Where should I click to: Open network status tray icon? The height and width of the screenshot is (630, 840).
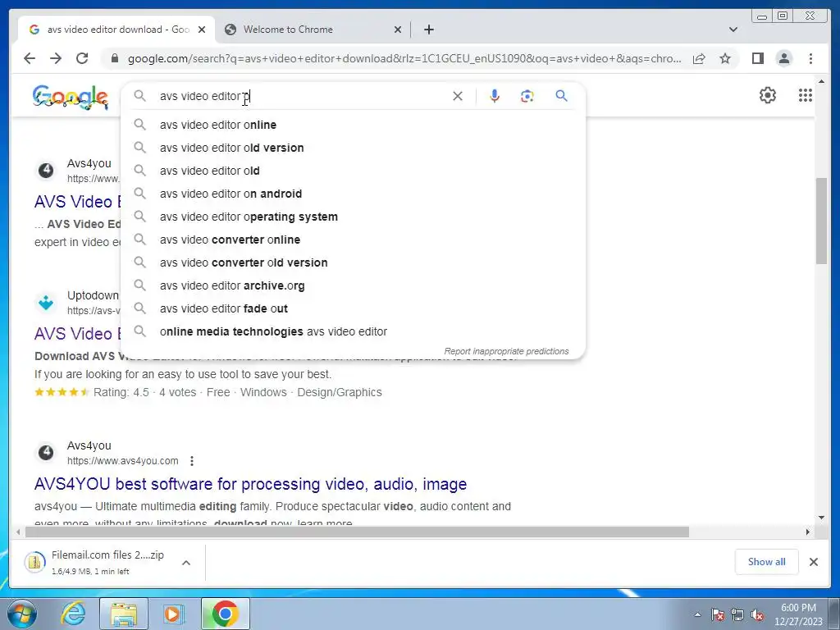[737, 615]
